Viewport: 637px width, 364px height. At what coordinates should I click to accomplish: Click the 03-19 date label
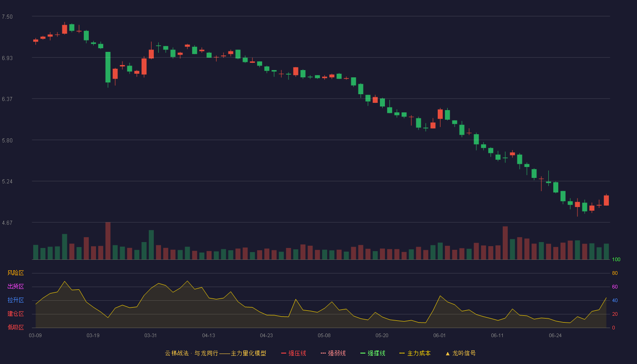click(x=93, y=335)
